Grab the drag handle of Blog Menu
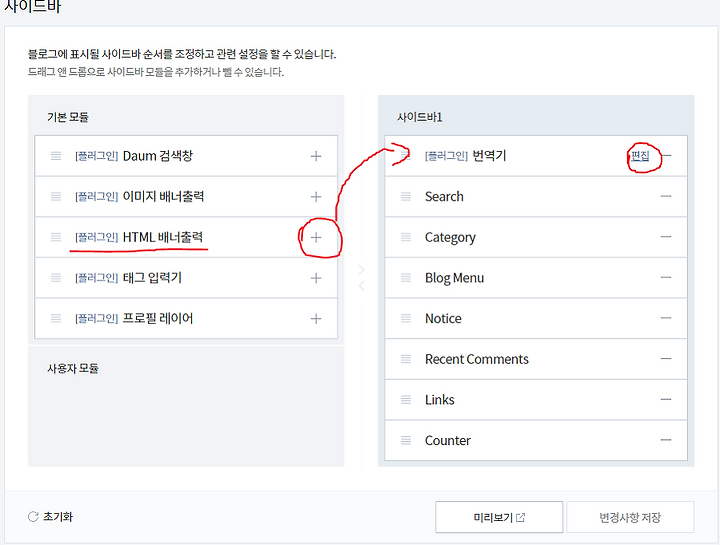Viewport: 720px width, 545px height. 406,278
